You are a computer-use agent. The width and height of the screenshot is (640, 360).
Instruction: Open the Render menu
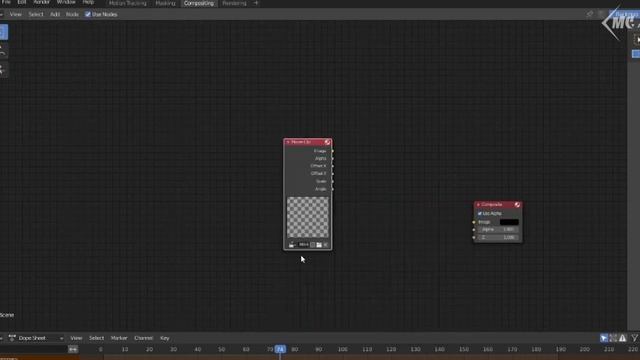pos(41,2)
